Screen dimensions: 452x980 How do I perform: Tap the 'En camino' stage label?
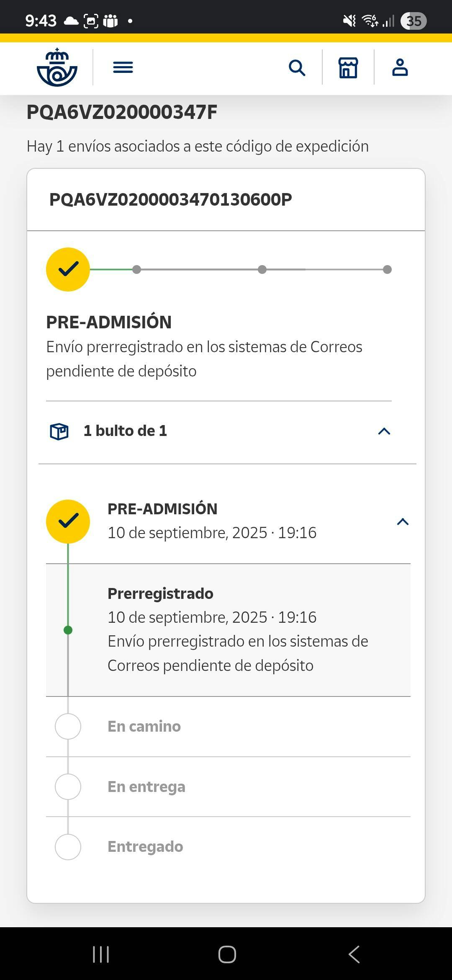coord(144,726)
